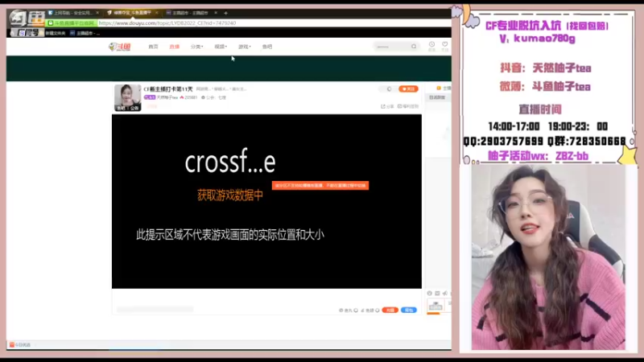This screenshot has height=362, width=644.
Task: Click the orange 充值 recharge button
Action: [x=390, y=311]
